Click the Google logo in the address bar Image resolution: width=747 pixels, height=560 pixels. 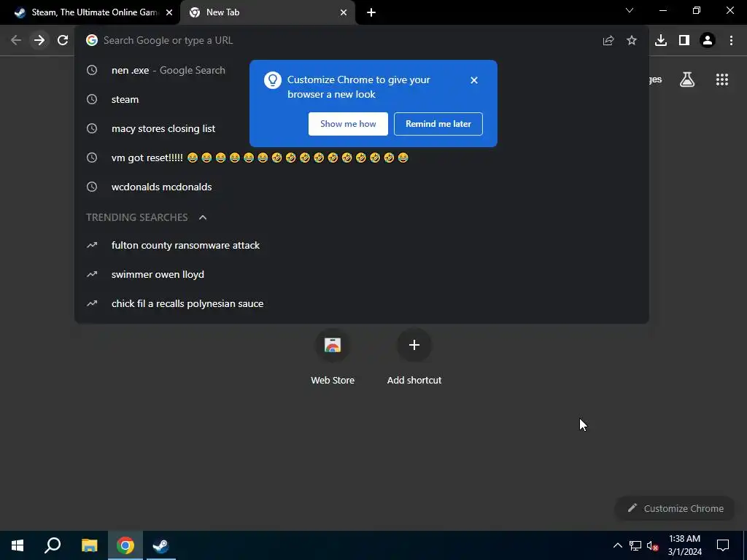point(92,41)
